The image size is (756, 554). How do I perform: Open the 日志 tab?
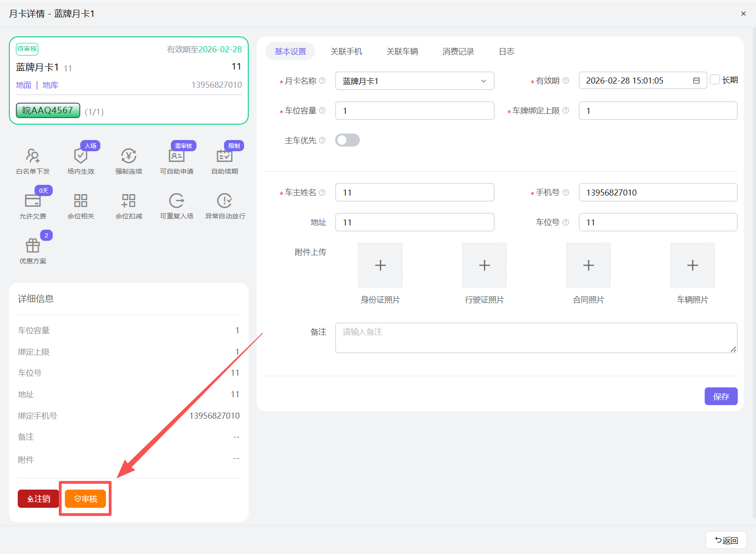pos(506,51)
